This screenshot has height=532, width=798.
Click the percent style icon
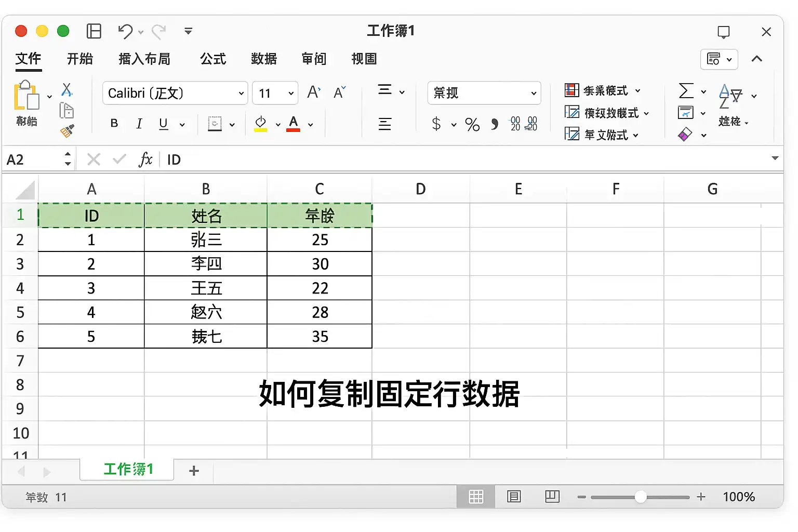(x=472, y=124)
